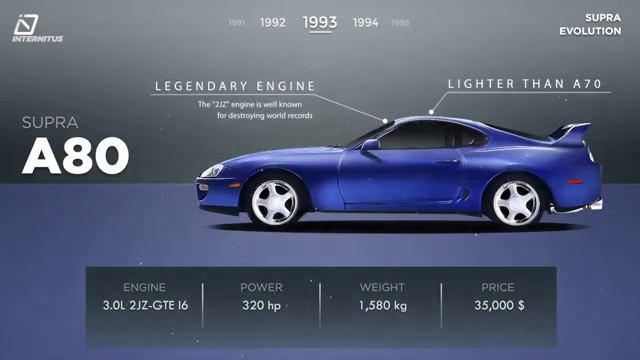The image size is (640, 360).
Task: Click the 2JZ engine description text
Action: pos(256,110)
